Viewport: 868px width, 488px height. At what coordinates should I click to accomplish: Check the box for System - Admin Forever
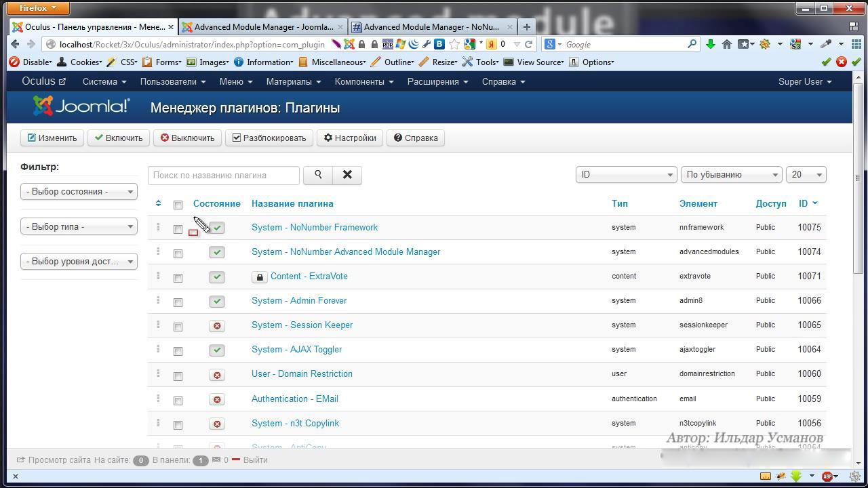(x=178, y=302)
